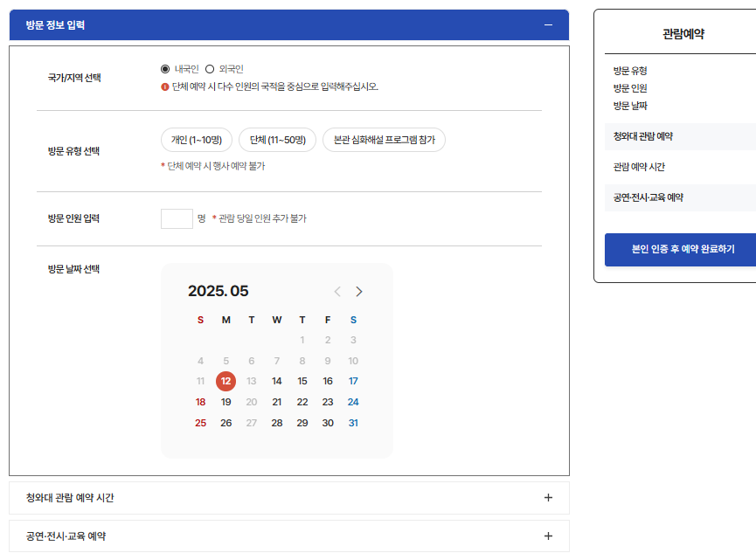Choose 개인 (1~10명) visit type
This screenshot has width=756, height=553.
tap(196, 139)
